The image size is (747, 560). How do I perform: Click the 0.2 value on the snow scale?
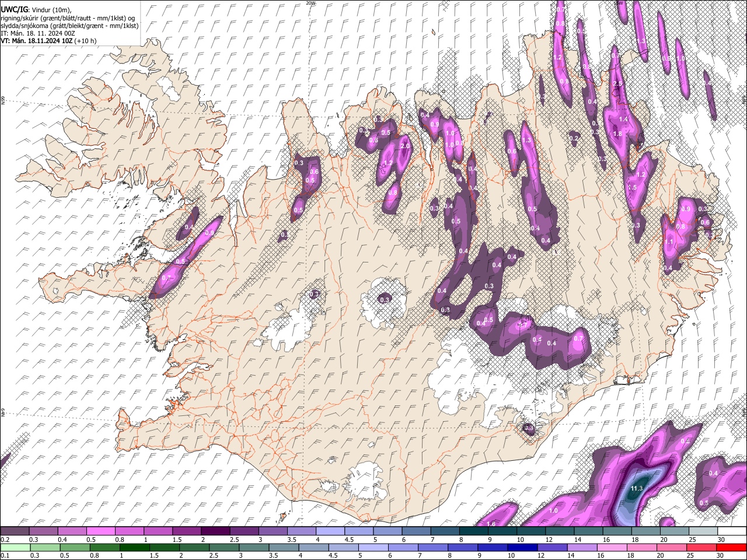pos(5,540)
